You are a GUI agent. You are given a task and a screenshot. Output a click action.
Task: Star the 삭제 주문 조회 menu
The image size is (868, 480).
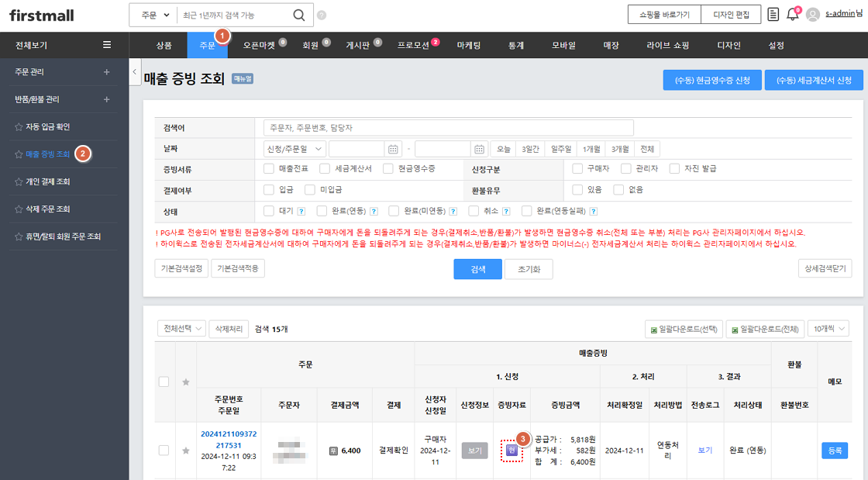[x=19, y=209]
